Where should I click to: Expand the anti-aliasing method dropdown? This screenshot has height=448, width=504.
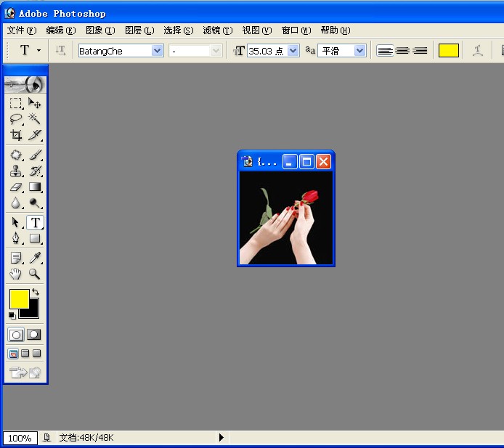pyautogui.click(x=359, y=51)
